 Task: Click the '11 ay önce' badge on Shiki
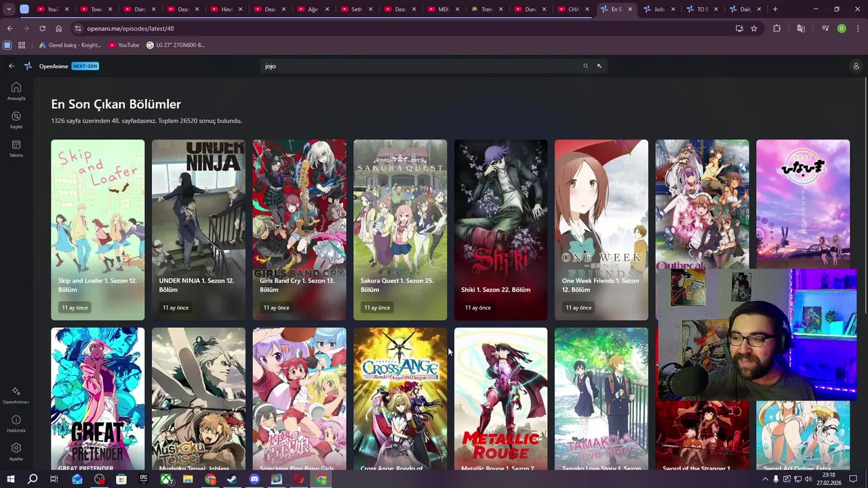tap(477, 308)
